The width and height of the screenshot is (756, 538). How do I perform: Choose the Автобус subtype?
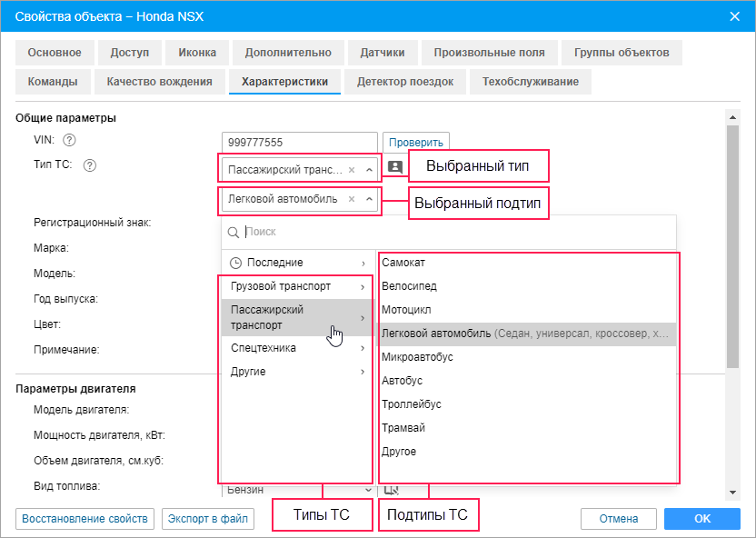tap(527, 381)
